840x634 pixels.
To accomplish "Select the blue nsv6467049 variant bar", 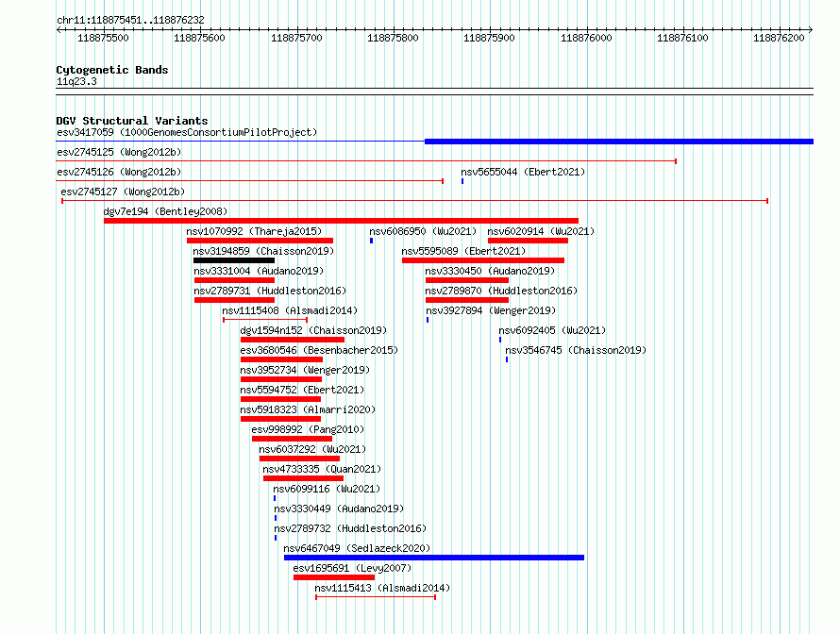I will pos(434,558).
